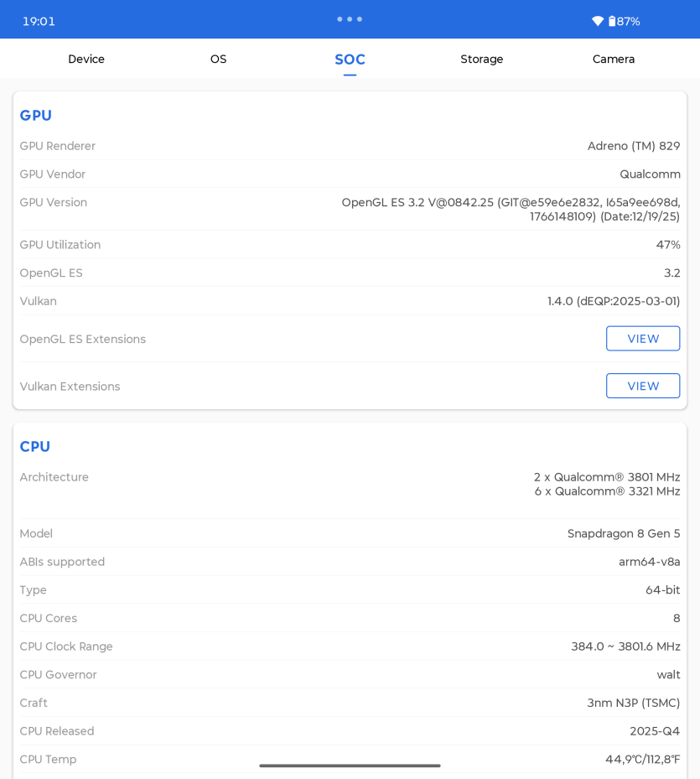
Task: Go to the Storage tab
Action: click(x=481, y=60)
